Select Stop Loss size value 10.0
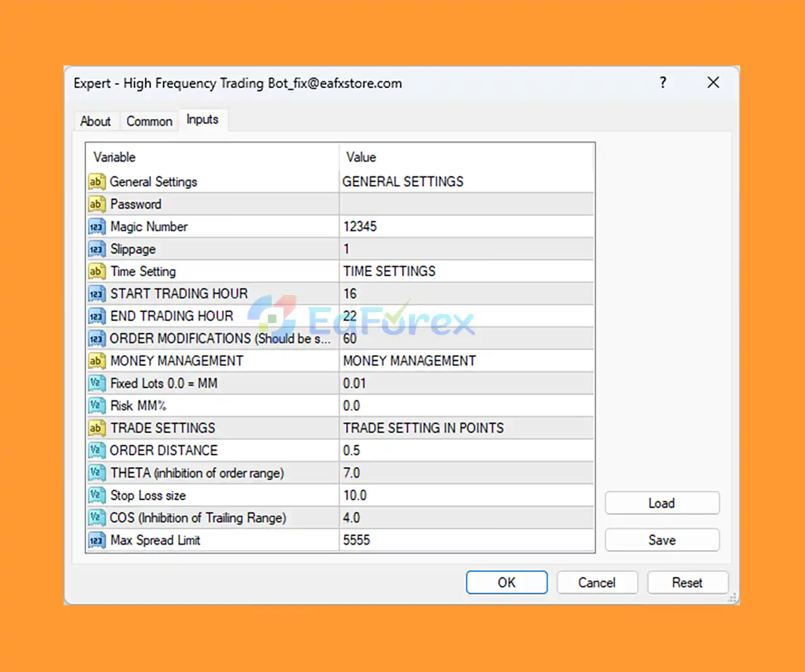 point(355,495)
